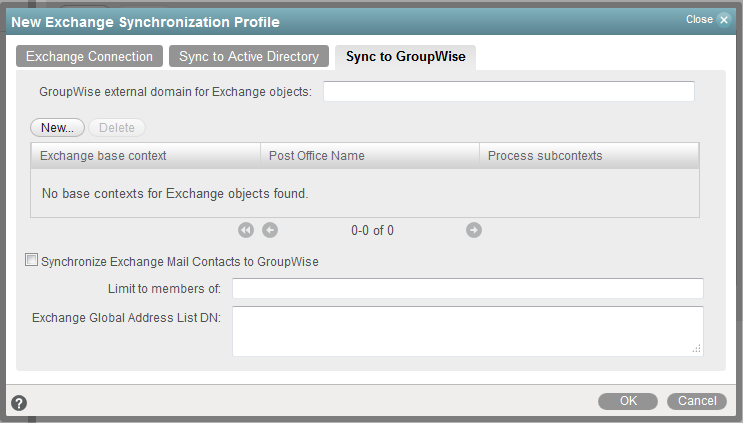Jump to first page of base contexts
The height and width of the screenshot is (423, 743).
click(246, 230)
